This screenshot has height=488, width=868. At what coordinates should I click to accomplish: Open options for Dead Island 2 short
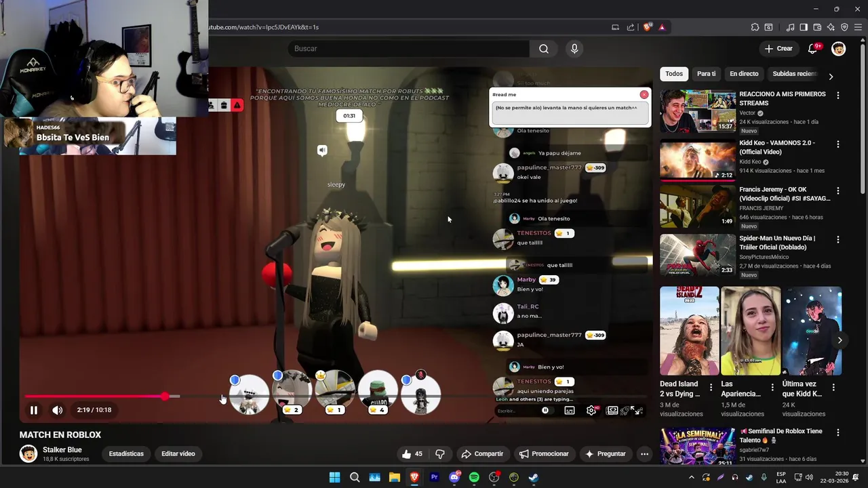click(x=711, y=388)
